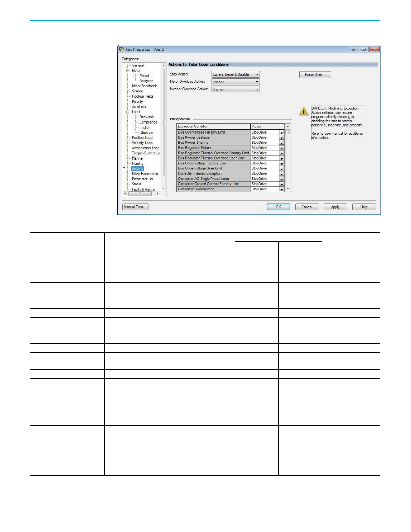The width and height of the screenshot is (411, 532).
Task: Click the OK button
Action: click(278, 207)
